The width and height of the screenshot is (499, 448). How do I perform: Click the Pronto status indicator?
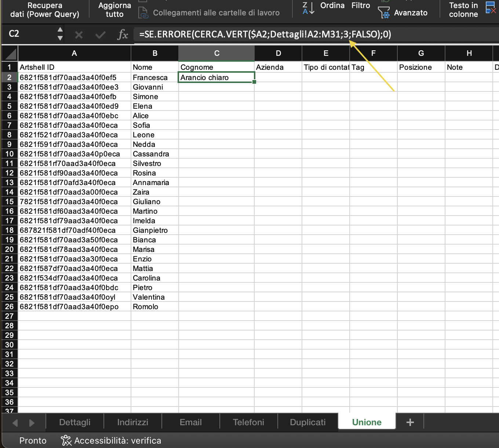(x=33, y=440)
